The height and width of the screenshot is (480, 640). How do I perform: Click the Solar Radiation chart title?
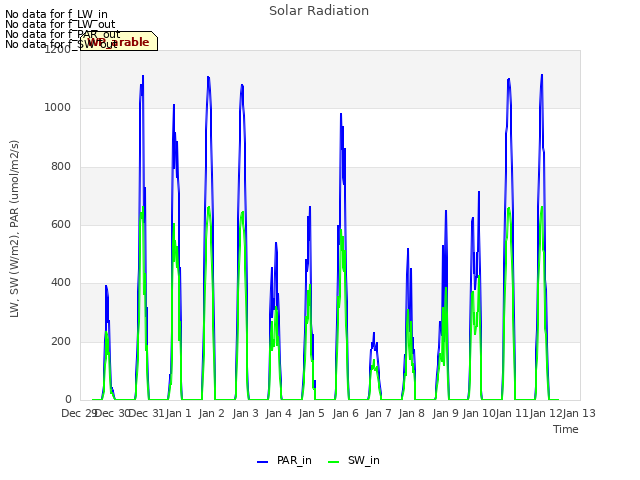tap(319, 11)
